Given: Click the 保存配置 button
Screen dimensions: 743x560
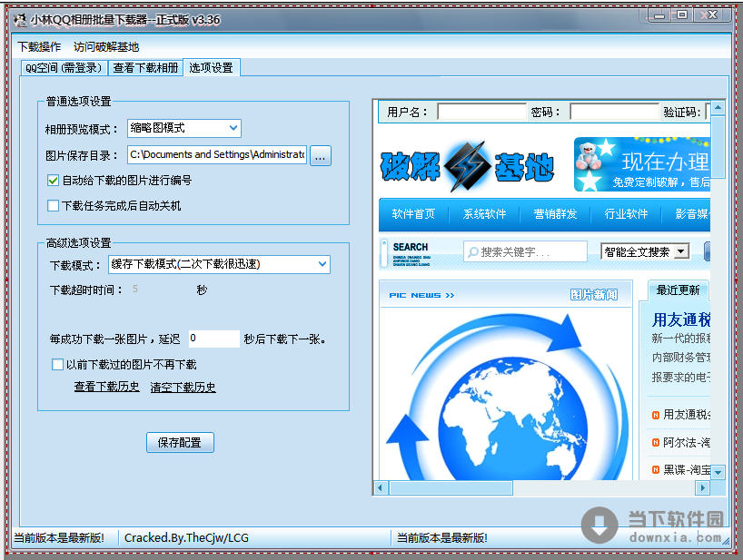Looking at the screenshot, I should point(180,443).
